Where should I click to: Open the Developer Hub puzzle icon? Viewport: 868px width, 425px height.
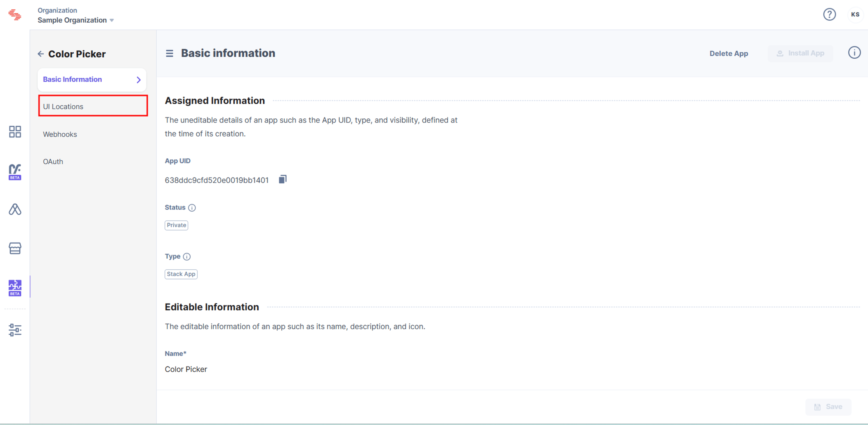tap(15, 288)
